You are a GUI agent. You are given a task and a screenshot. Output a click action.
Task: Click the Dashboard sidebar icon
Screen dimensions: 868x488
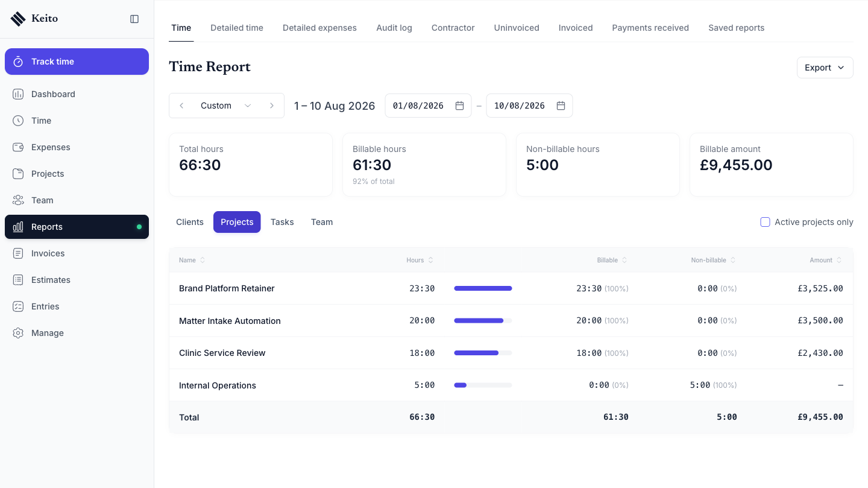coord(18,94)
